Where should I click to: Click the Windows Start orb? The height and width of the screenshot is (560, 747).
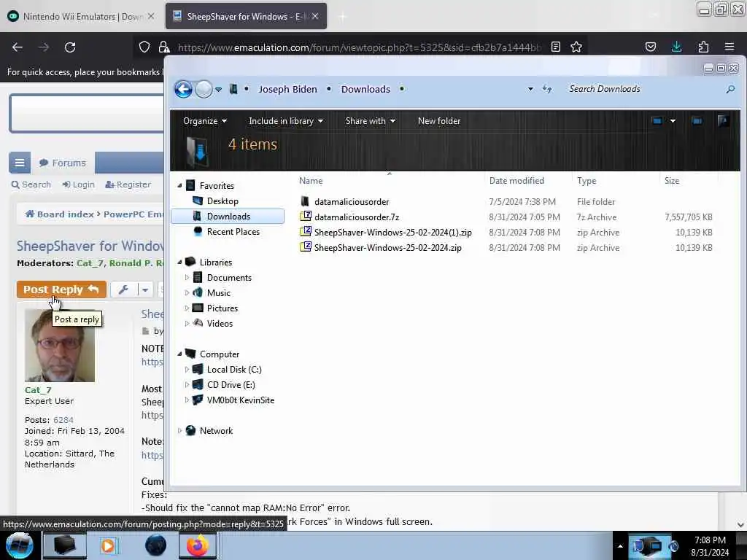(x=20, y=545)
